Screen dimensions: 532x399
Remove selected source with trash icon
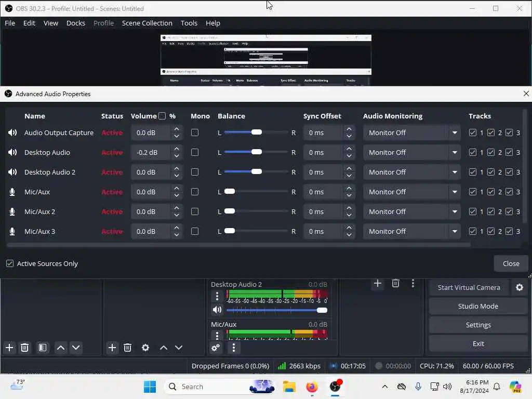tap(128, 348)
